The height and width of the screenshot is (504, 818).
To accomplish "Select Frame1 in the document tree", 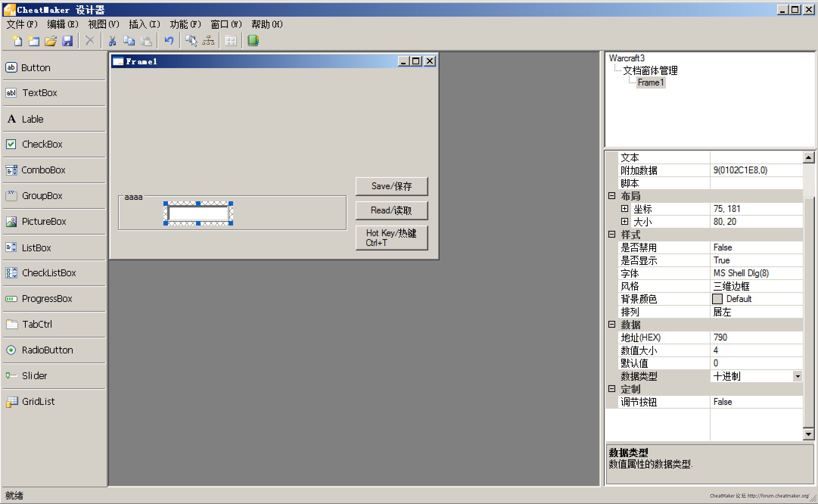I will coord(650,82).
